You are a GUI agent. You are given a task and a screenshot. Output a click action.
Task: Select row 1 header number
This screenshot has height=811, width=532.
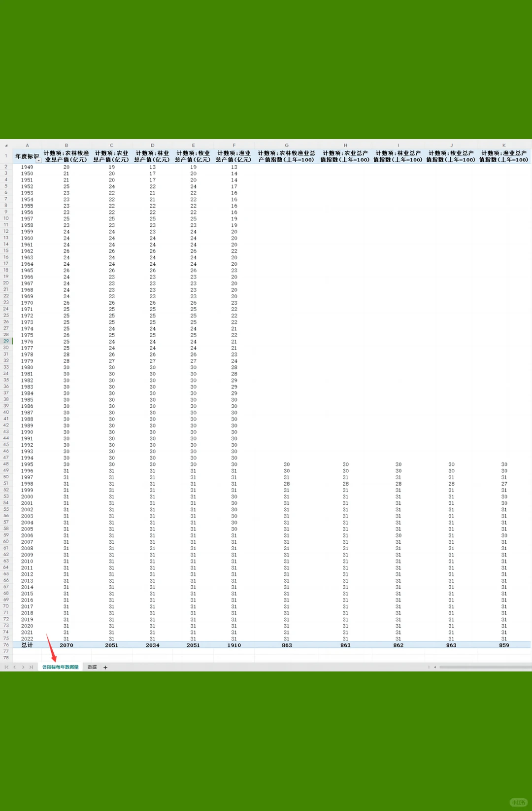(6, 156)
